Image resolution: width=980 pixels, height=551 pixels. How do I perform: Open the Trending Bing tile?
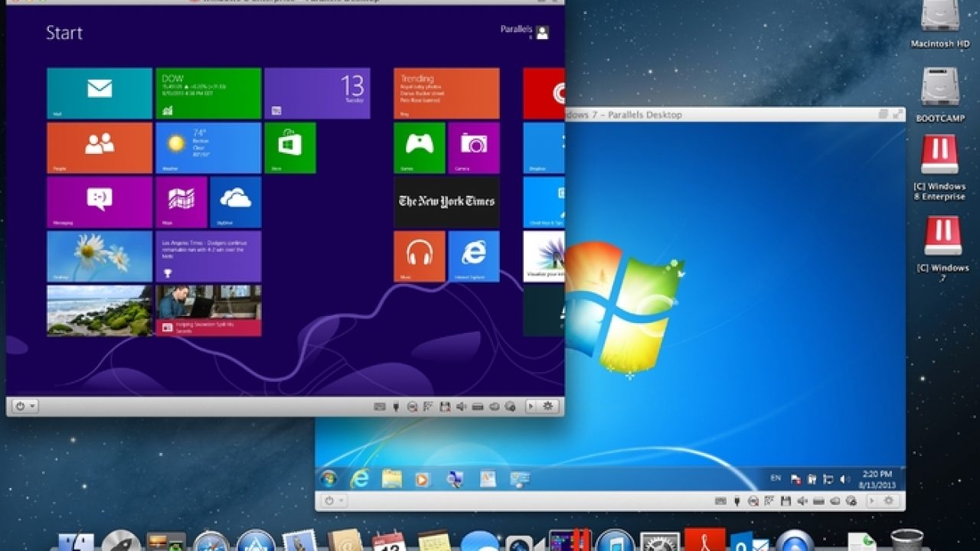tap(446, 93)
